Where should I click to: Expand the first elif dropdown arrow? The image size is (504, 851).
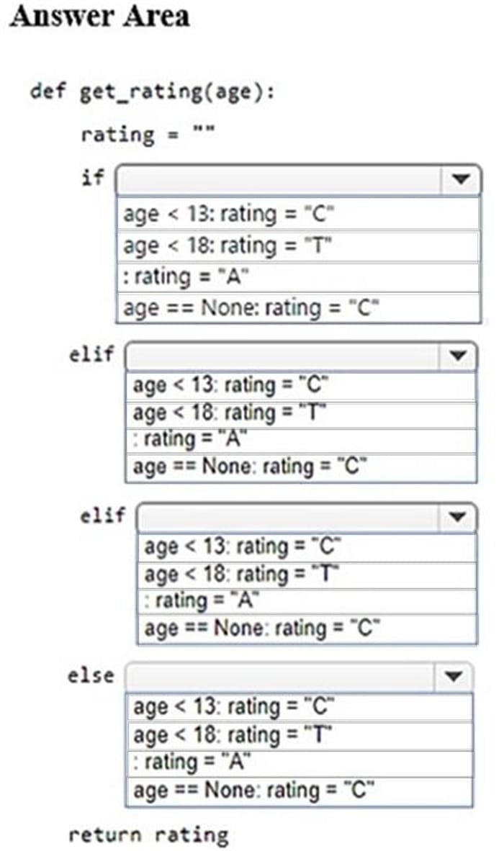457,356
